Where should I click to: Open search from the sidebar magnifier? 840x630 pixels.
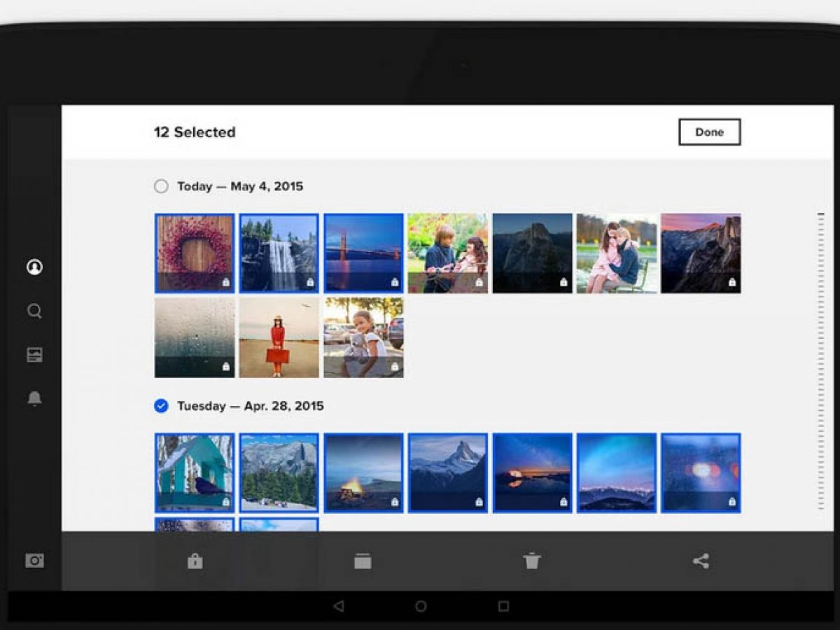pyautogui.click(x=34, y=311)
